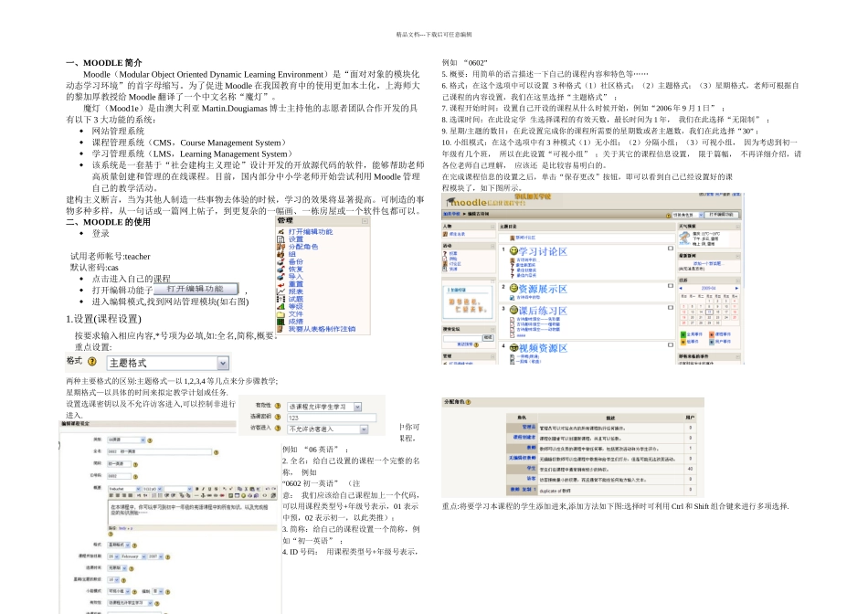The height and width of the screenshot is (614, 868).
Task: Click the search forums text field
Action: (x=462, y=337)
